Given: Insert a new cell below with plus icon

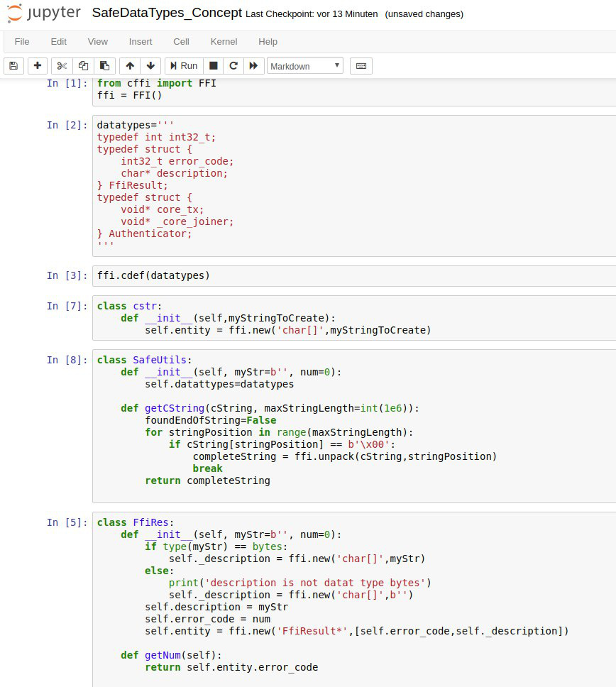Looking at the screenshot, I should point(38,66).
